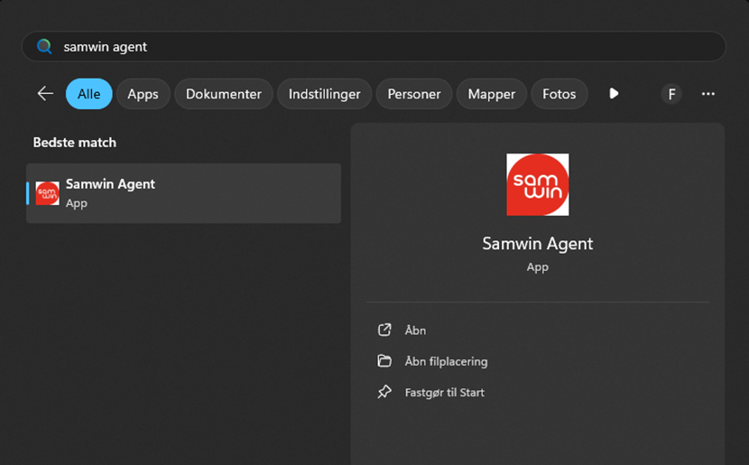Pin app using Fastgør til Start
The image size is (749, 465).
pyautogui.click(x=444, y=392)
